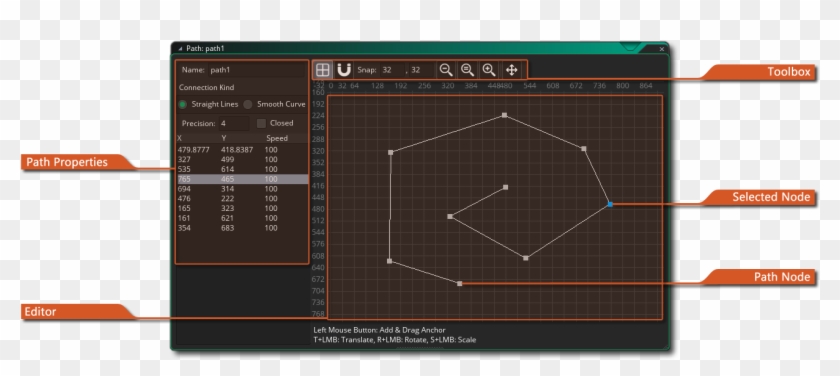Select the topmost path node in the editor

(x=504, y=115)
